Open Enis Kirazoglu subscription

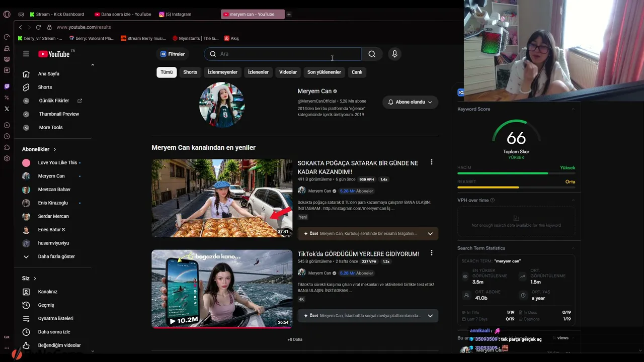click(53, 203)
